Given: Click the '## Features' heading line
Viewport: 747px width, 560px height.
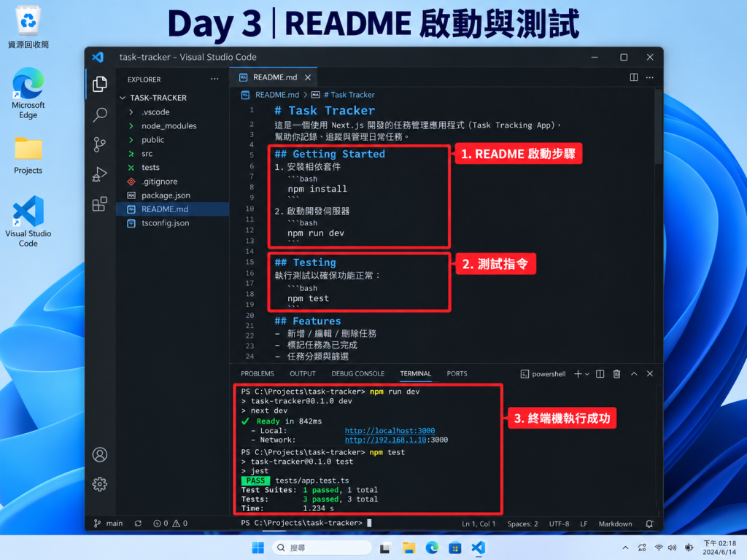Looking at the screenshot, I should point(307,321).
